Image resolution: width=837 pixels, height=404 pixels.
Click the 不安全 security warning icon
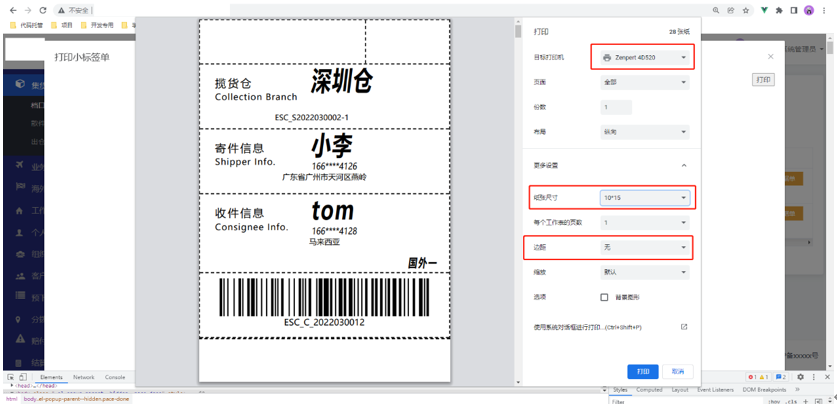[x=62, y=10]
